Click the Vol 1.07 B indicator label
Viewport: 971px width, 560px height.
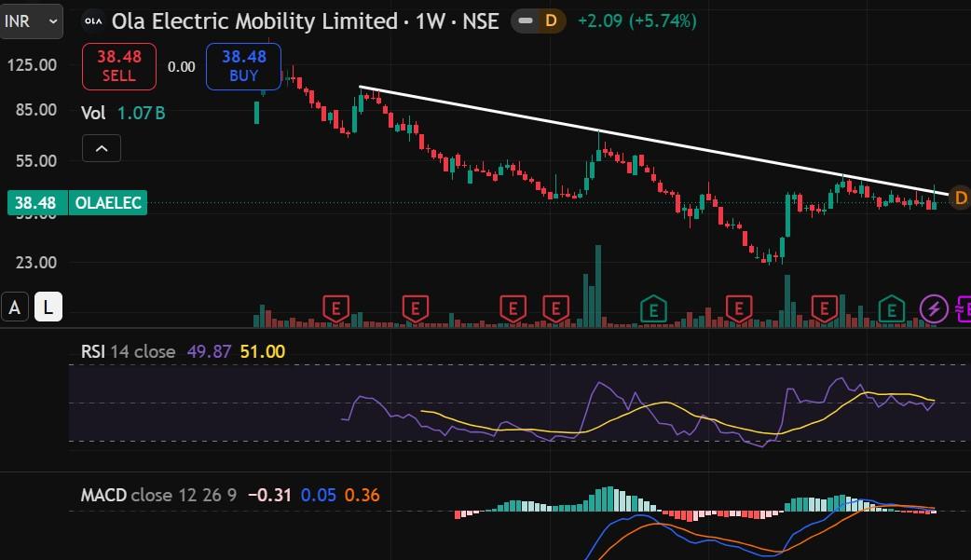[x=123, y=113]
